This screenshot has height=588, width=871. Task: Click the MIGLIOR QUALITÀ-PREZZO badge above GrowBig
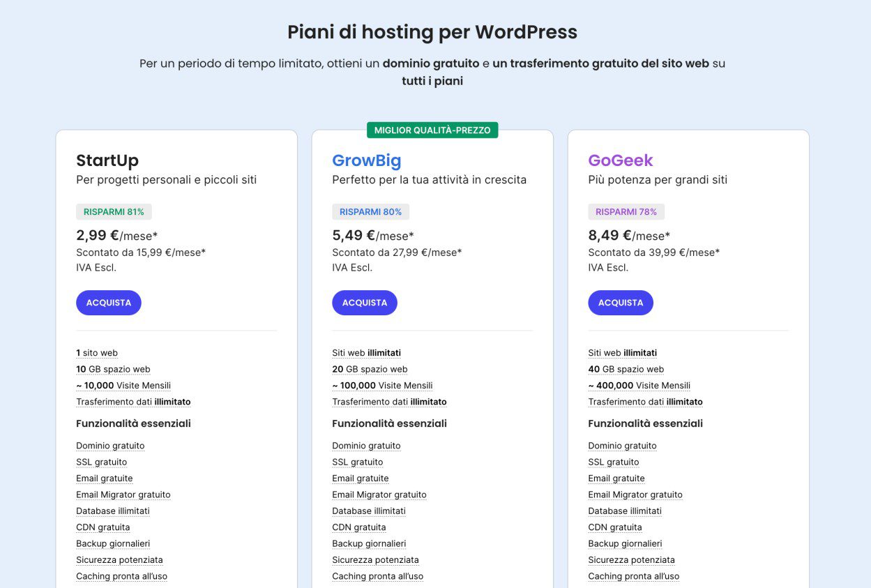click(x=432, y=130)
